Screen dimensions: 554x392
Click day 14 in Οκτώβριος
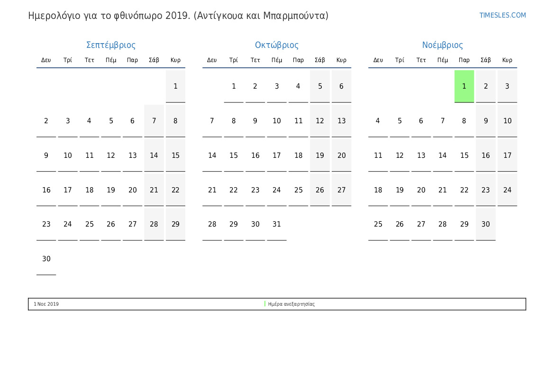pos(212,155)
